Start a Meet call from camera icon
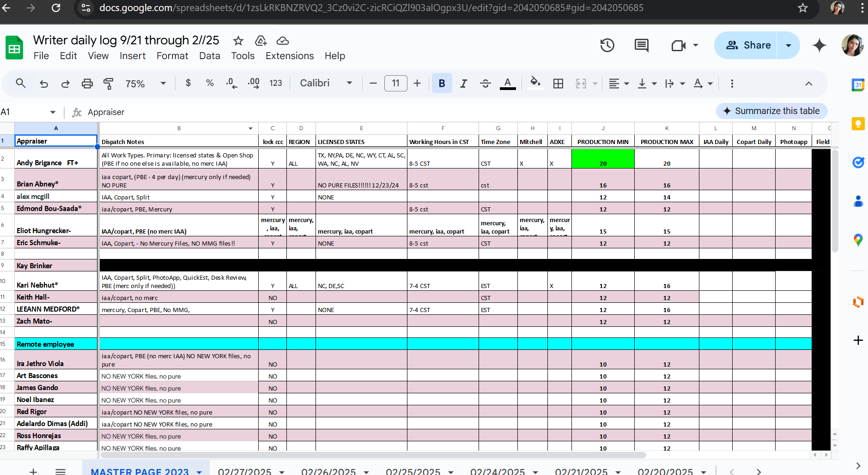Screen dimensions: 868x475 click(679, 45)
